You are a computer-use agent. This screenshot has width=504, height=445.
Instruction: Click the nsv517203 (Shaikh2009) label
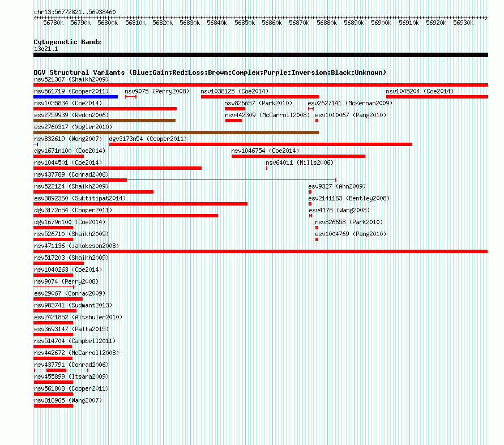[71, 258]
